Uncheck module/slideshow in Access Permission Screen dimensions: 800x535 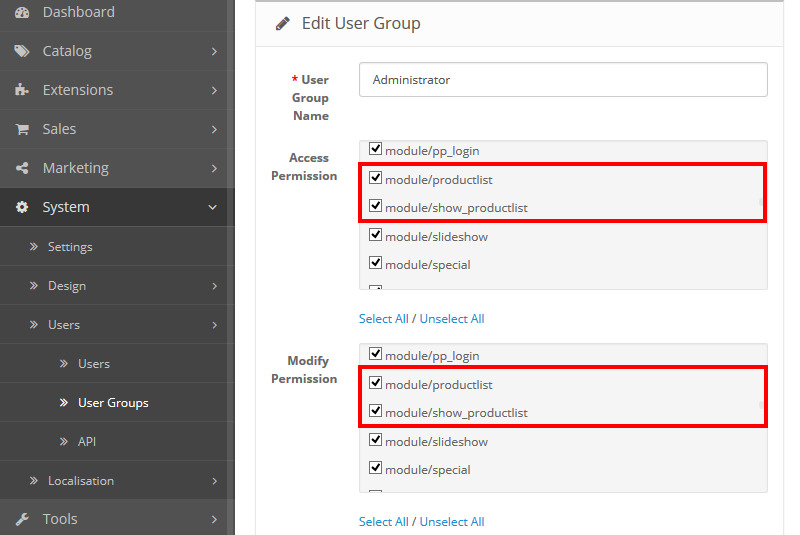376,235
